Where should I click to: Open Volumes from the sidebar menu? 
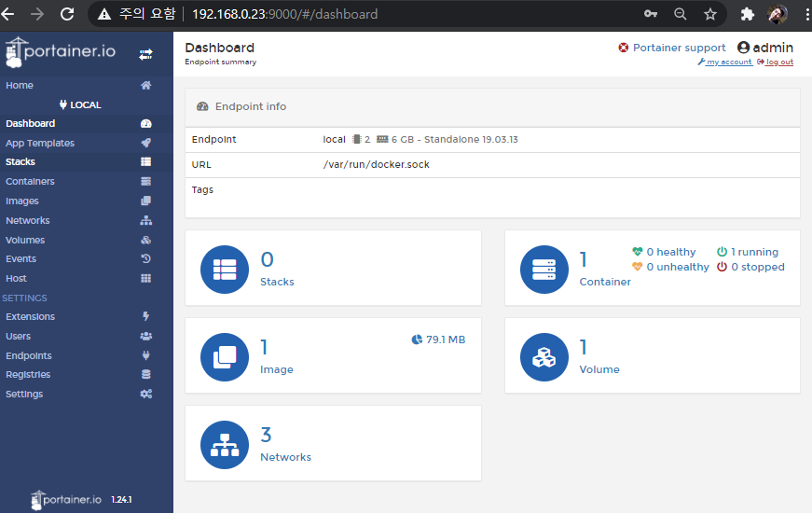[25, 240]
